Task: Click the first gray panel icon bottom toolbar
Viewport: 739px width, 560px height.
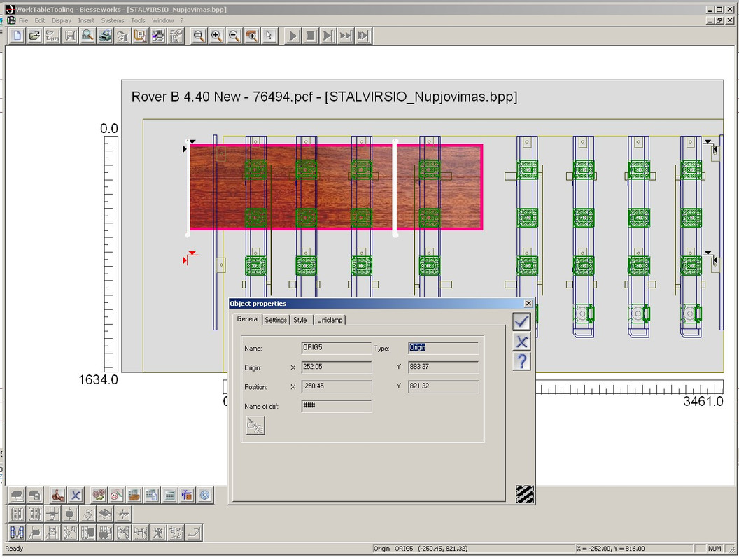Action: pos(17,496)
